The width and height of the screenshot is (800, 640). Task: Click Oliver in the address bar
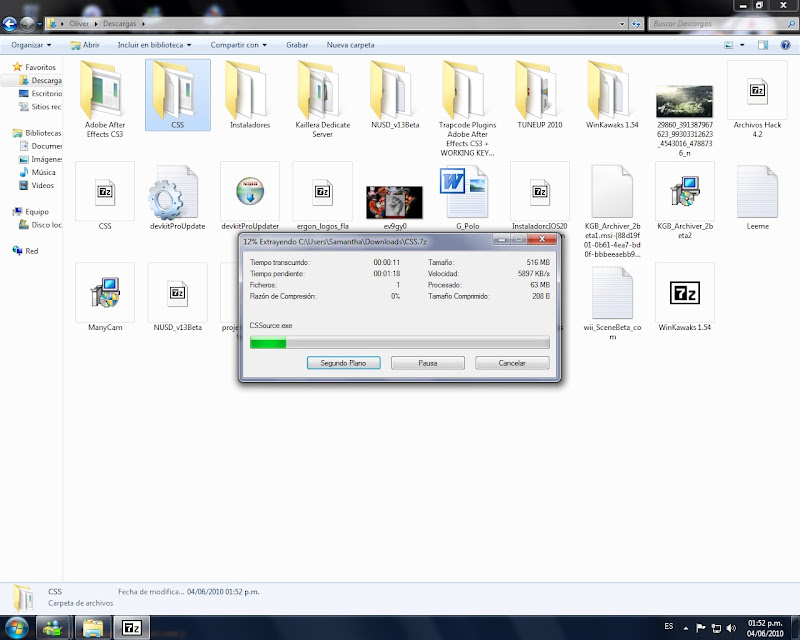coord(79,23)
